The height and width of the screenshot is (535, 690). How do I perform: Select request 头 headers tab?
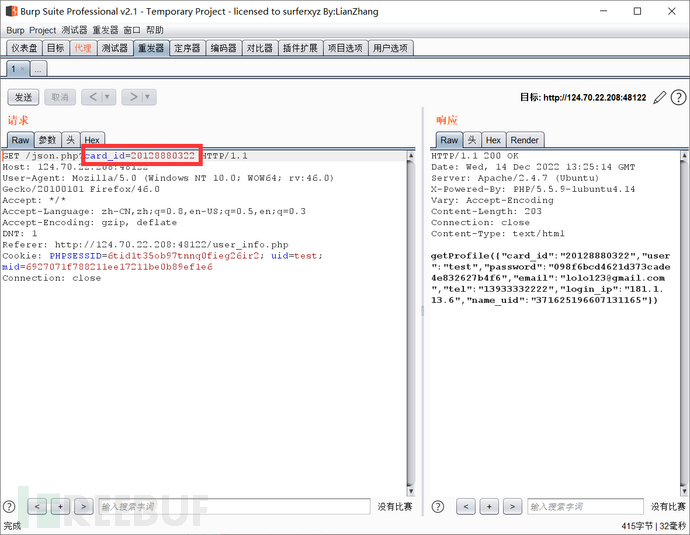click(x=70, y=140)
